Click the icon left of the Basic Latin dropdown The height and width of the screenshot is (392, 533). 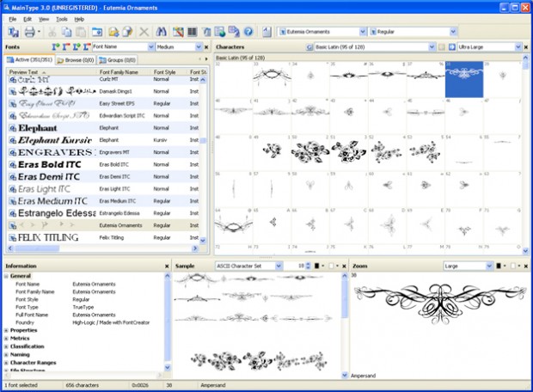[x=309, y=47]
